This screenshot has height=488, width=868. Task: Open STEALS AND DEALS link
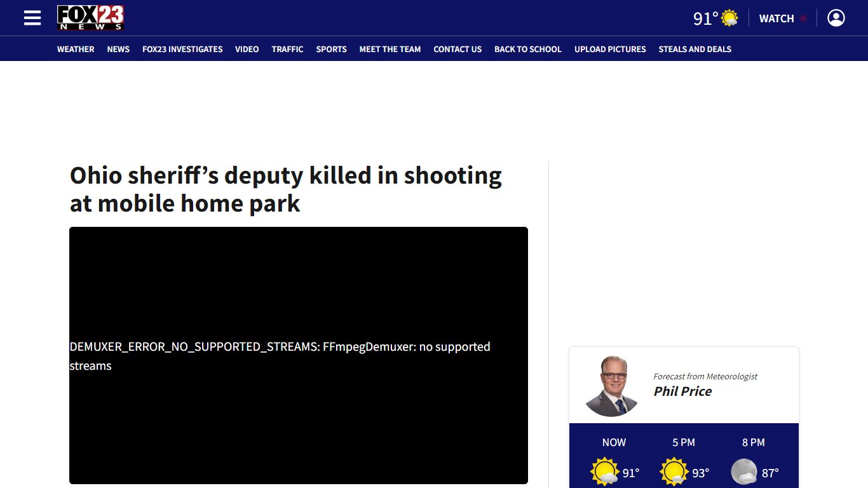695,49
